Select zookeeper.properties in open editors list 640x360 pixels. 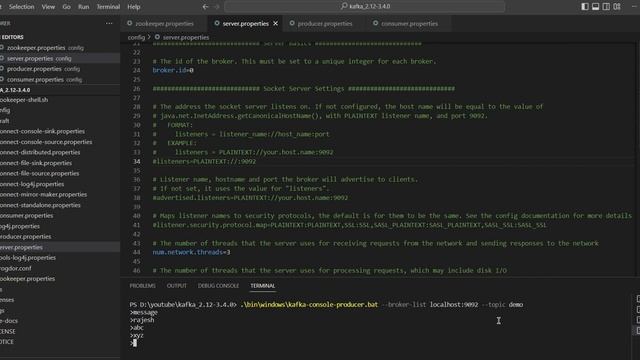pyautogui.click(x=60, y=48)
